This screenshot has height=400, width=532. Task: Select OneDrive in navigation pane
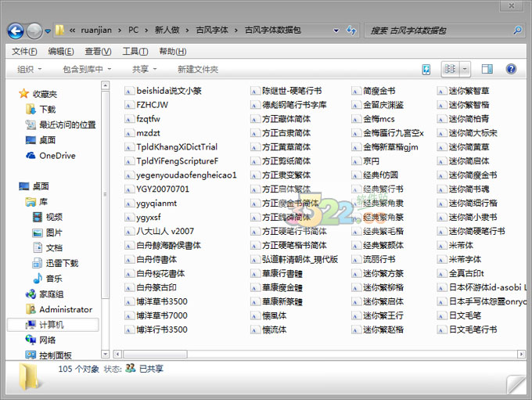(x=51, y=156)
